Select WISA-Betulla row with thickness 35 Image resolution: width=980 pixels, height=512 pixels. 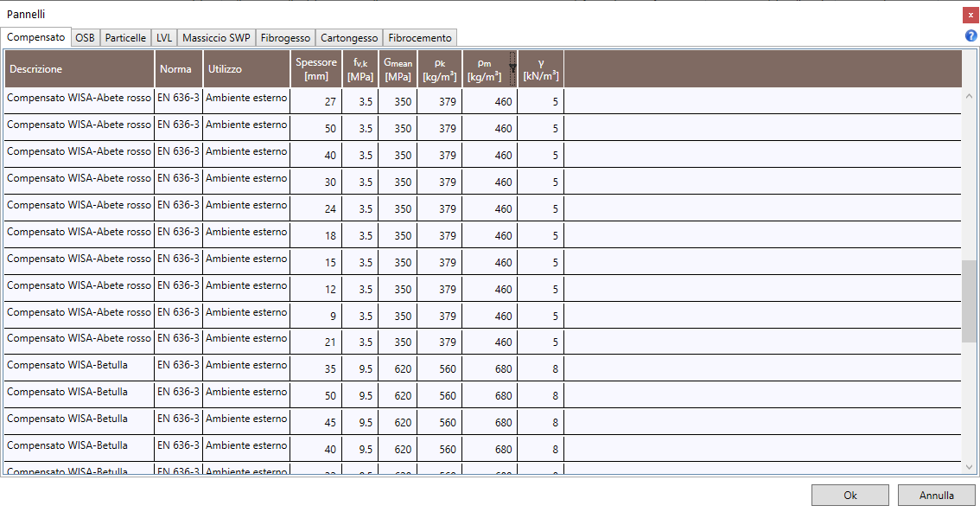tap(482, 368)
